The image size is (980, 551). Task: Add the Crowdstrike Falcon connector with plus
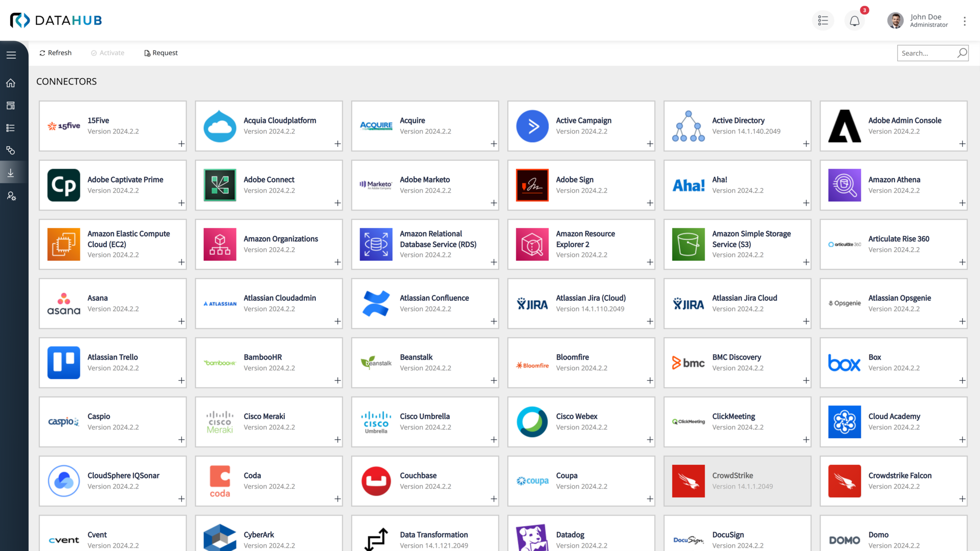pyautogui.click(x=962, y=499)
